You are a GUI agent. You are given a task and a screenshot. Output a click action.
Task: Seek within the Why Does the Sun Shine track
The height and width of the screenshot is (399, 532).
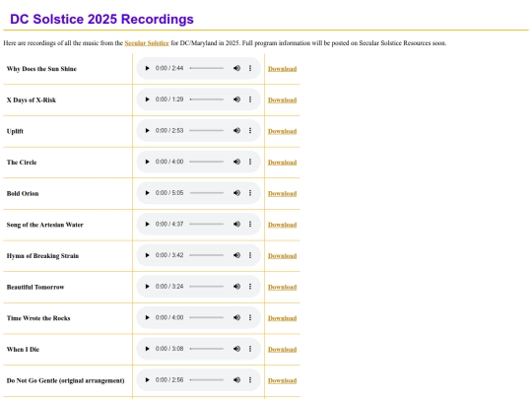coord(207,68)
